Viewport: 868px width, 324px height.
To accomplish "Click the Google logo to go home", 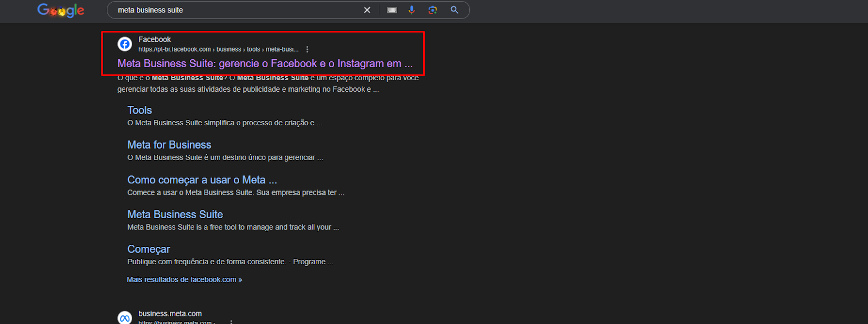I will (x=61, y=10).
